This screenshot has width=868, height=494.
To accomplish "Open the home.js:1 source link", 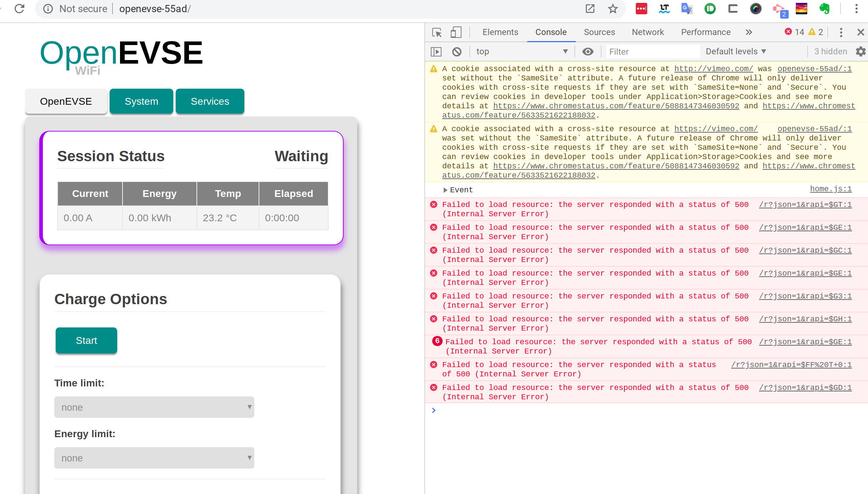I will tap(830, 189).
